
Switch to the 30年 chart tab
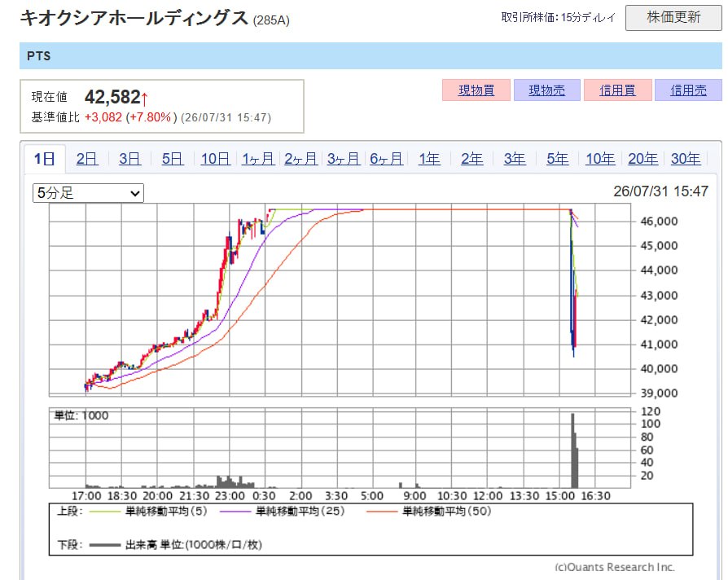pos(686,159)
